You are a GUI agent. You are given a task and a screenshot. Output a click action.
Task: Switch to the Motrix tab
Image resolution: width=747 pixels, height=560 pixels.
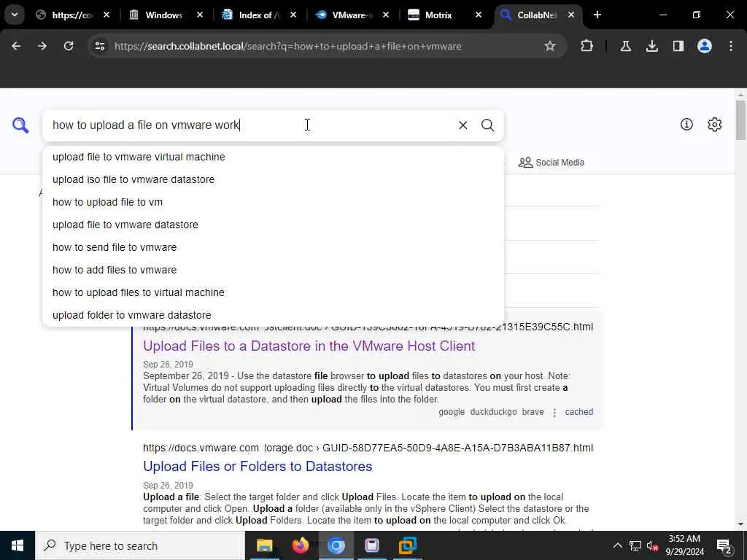pos(438,15)
